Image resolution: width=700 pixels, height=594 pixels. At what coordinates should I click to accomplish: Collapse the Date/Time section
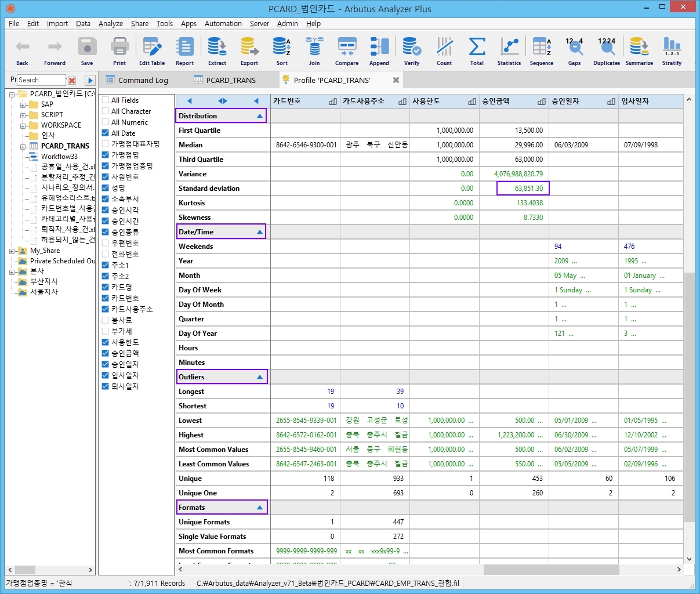(x=260, y=232)
